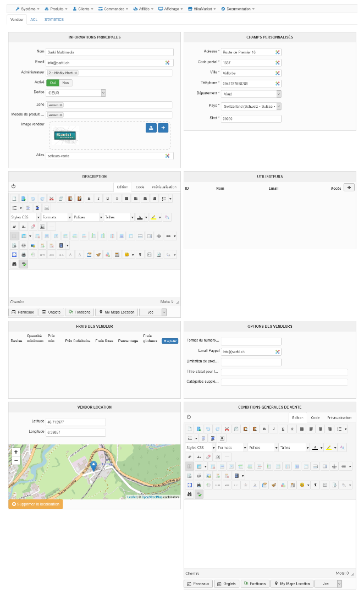Screen dimensions: 364x594
Task: Remove the Mihály Marti administrator tag
Action: [76, 73]
